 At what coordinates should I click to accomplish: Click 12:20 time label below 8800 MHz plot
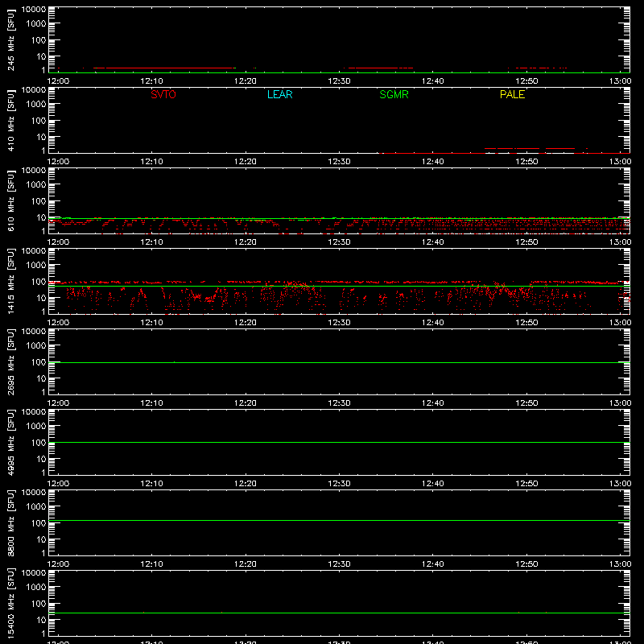coord(246,564)
